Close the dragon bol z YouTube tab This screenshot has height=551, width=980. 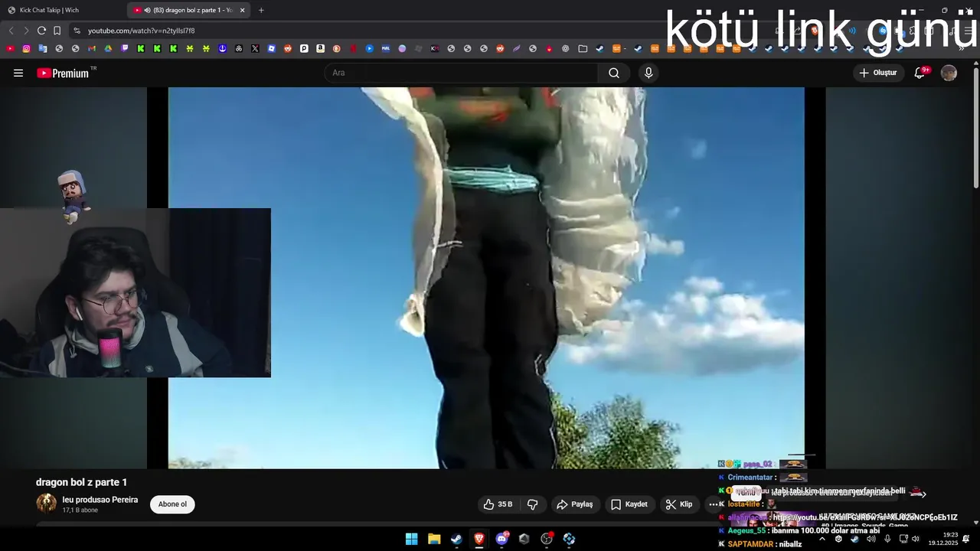(x=243, y=10)
